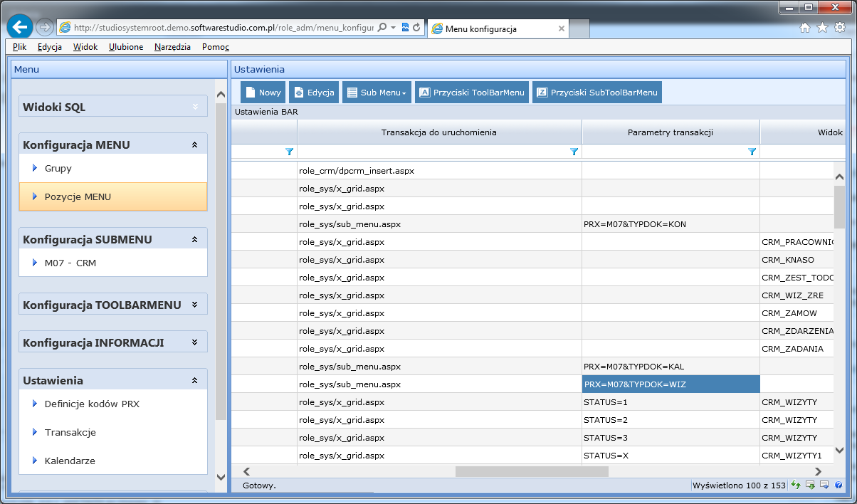857x504 pixels.
Task: Select the CRM_WIZ_ZRE cell
Action: pyautogui.click(x=797, y=295)
